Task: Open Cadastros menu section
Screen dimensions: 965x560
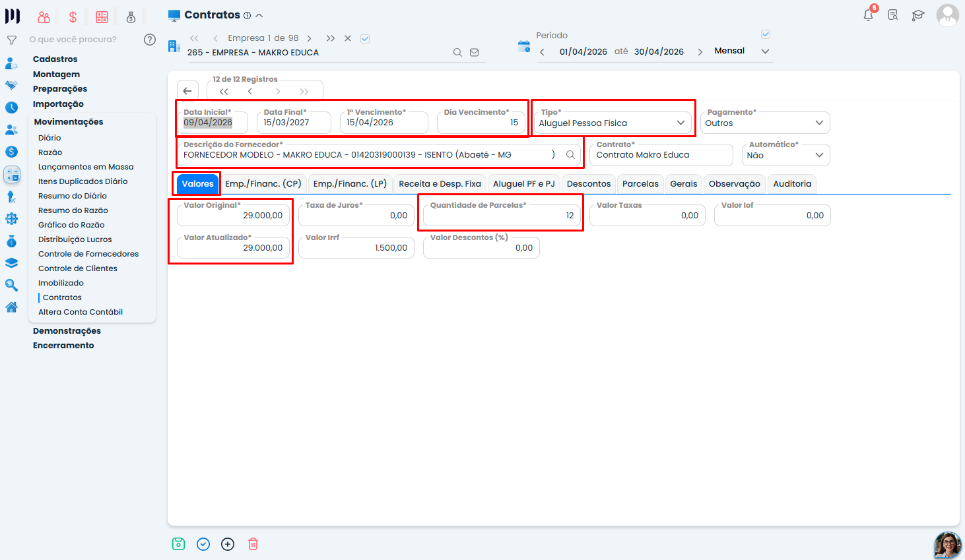Action: click(x=55, y=59)
